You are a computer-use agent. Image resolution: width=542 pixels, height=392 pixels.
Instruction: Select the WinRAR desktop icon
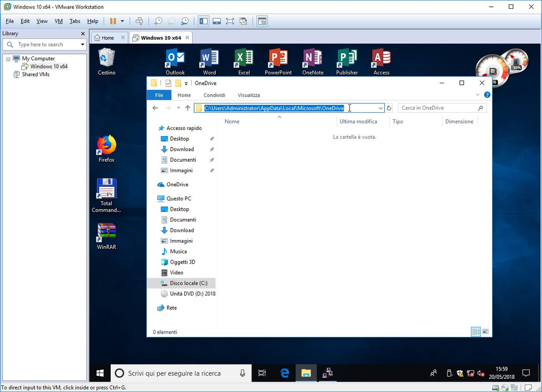click(x=106, y=236)
